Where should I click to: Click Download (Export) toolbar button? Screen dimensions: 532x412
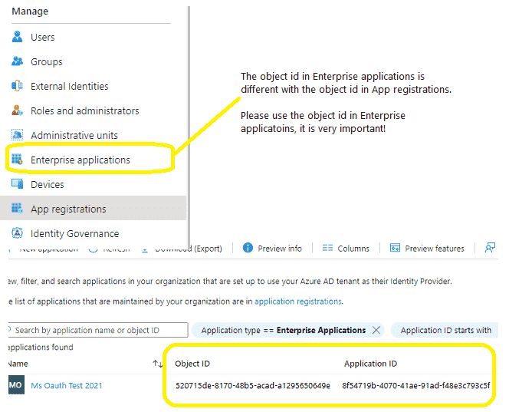point(182,249)
